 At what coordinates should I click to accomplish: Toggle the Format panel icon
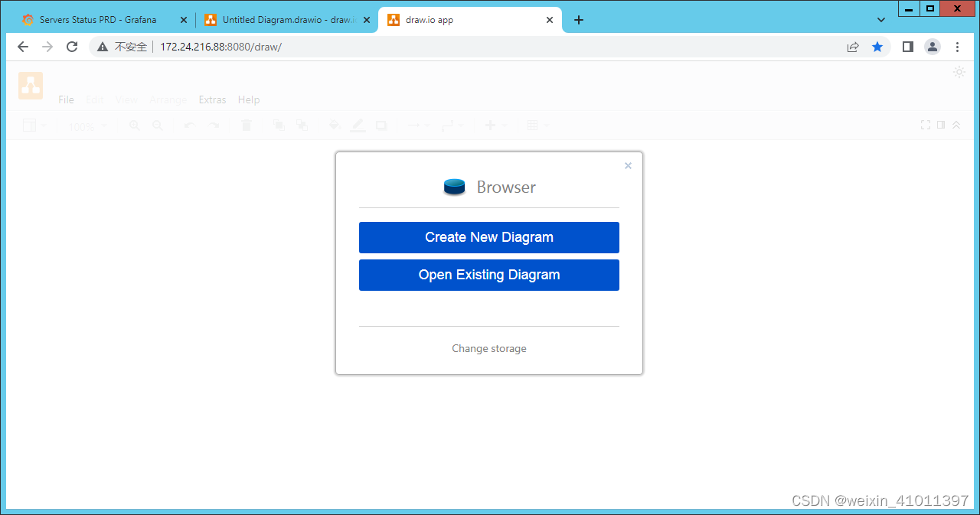(941, 125)
